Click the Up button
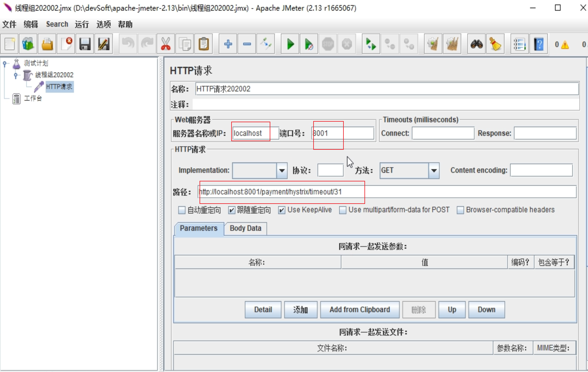Screen dimensions: 588x372 [452, 310]
